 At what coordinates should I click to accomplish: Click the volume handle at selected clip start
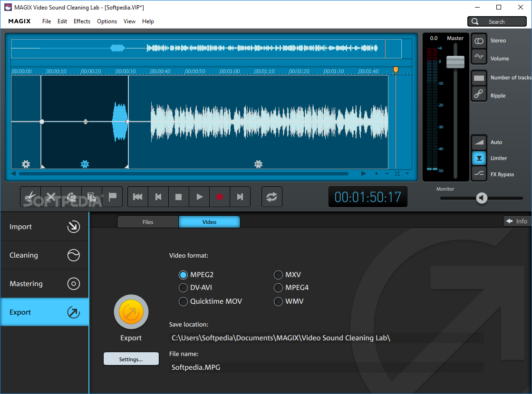[x=42, y=121]
